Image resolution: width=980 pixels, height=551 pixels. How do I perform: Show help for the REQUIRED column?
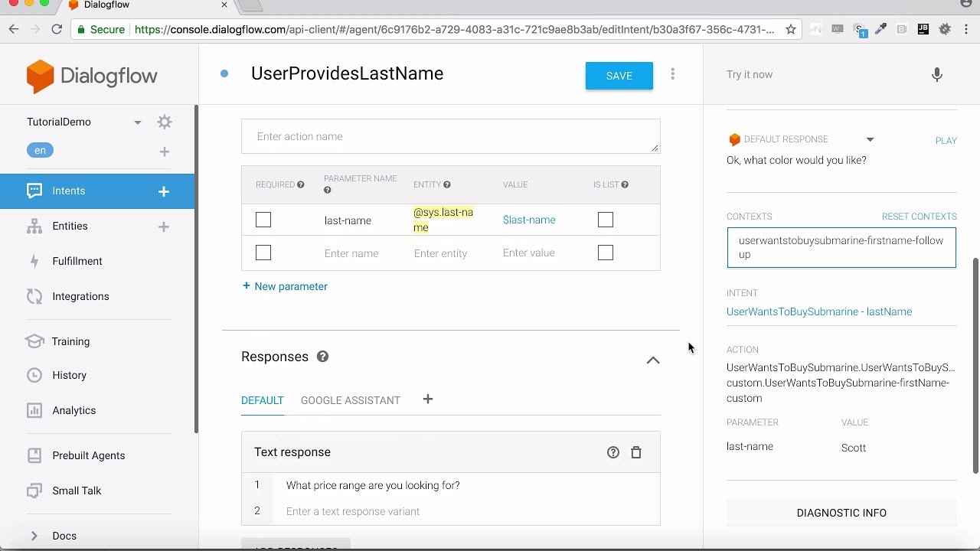point(300,184)
